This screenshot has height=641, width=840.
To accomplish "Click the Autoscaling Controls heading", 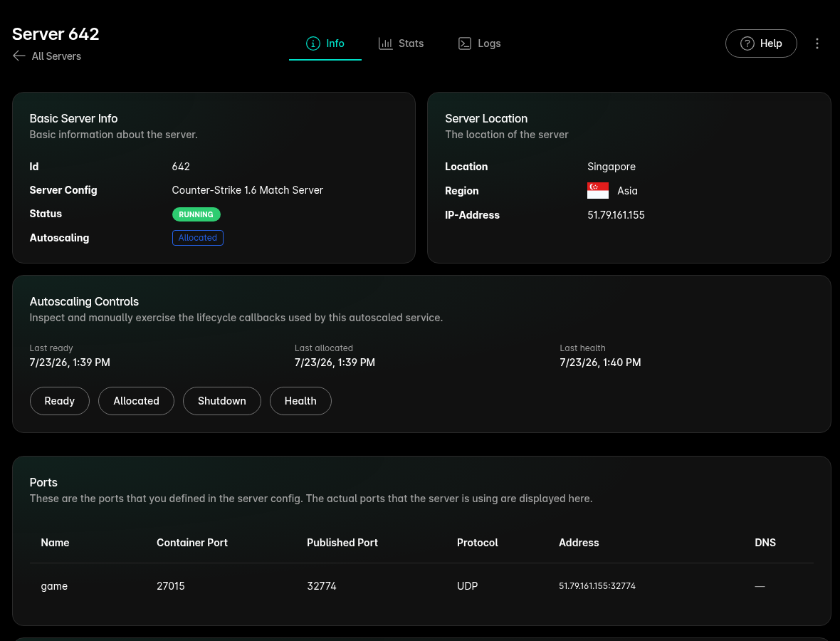I will 84,302.
